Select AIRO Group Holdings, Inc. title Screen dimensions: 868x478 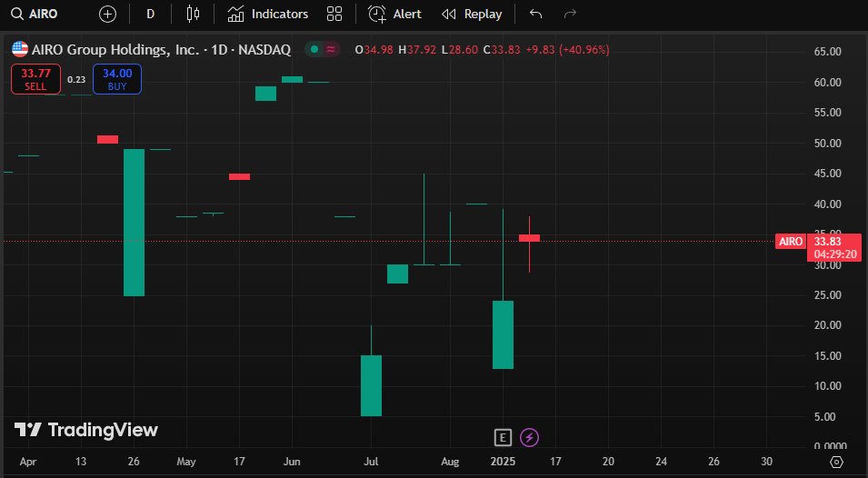tap(115, 50)
